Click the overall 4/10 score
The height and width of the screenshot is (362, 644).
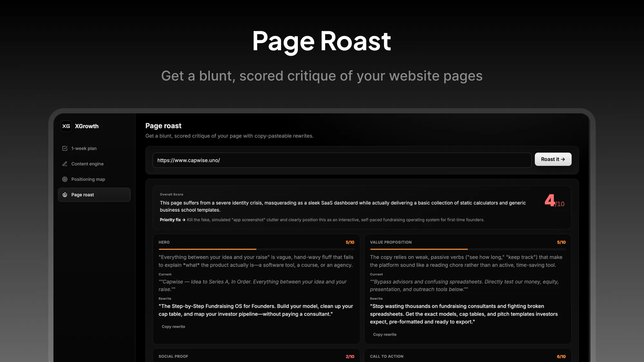[554, 201]
